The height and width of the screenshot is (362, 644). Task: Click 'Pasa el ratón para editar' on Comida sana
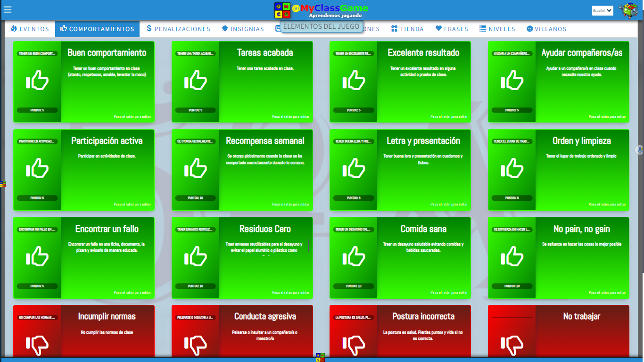click(x=449, y=292)
